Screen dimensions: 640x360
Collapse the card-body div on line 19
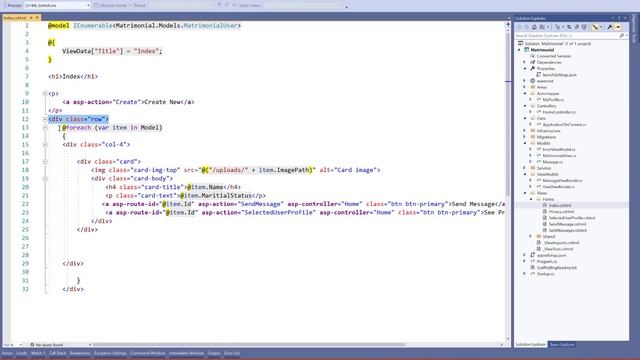coord(45,178)
